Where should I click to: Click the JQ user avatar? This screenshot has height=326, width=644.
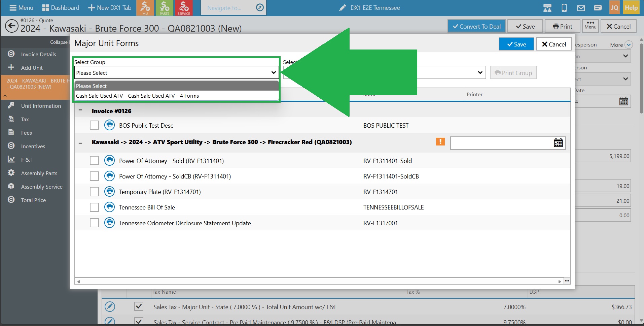coord(614,7)
